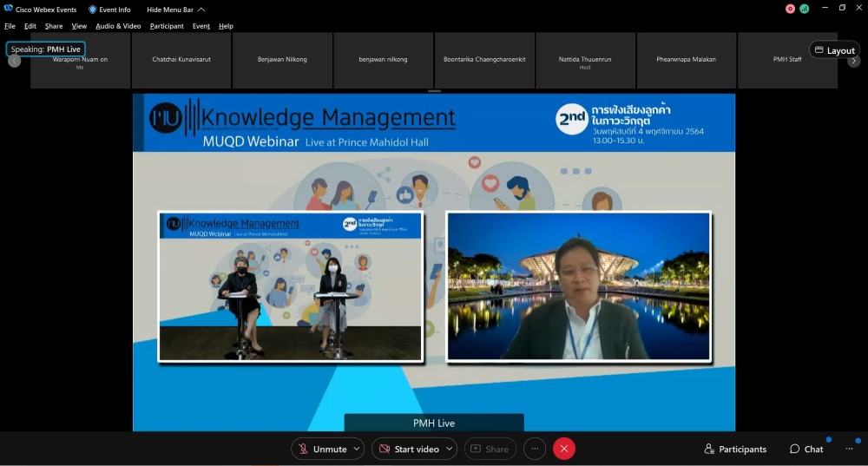
Task: Open the Chat panel
Action: [806, 449]
